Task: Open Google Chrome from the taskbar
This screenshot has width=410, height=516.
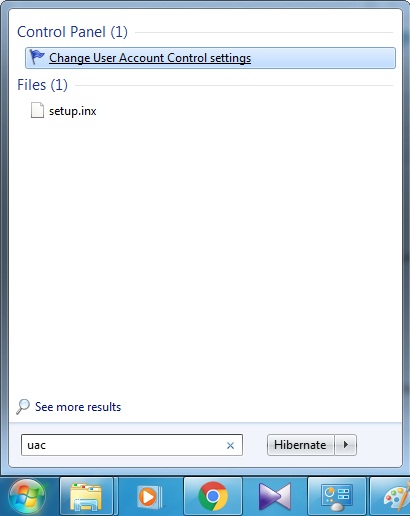Action: (x=213, y=497)
